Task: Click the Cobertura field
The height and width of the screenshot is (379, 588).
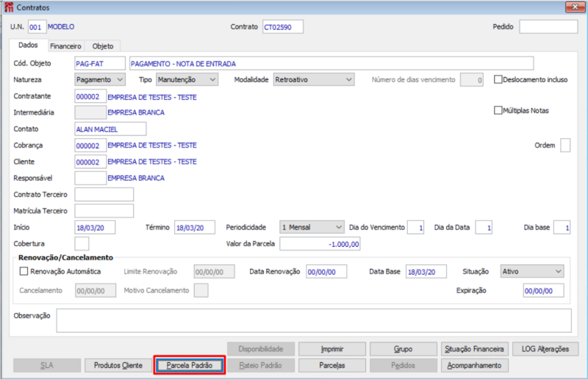Action: click(x=82, y=244)
